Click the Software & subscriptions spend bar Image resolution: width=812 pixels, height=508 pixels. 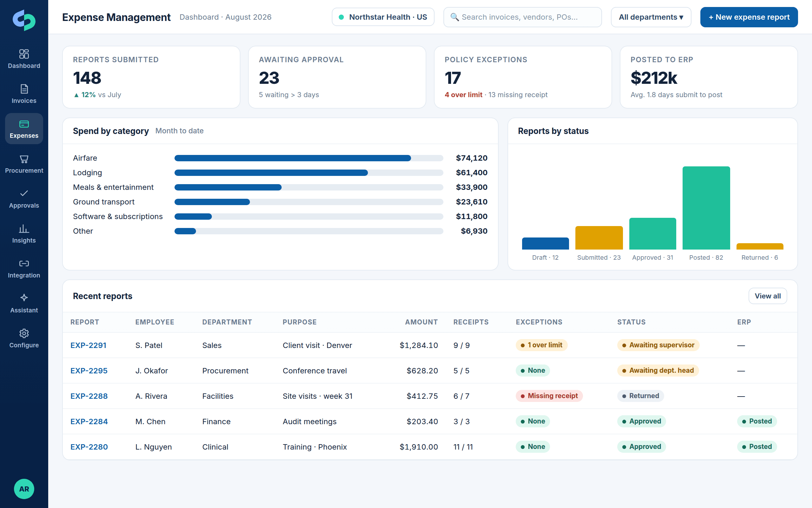(309, 217)
